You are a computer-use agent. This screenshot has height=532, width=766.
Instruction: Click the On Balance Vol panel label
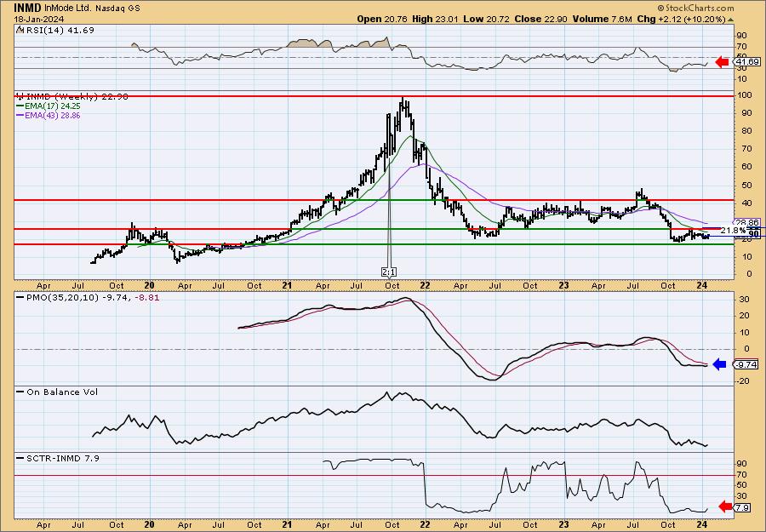pyautogui.click(x=61, y=392)
